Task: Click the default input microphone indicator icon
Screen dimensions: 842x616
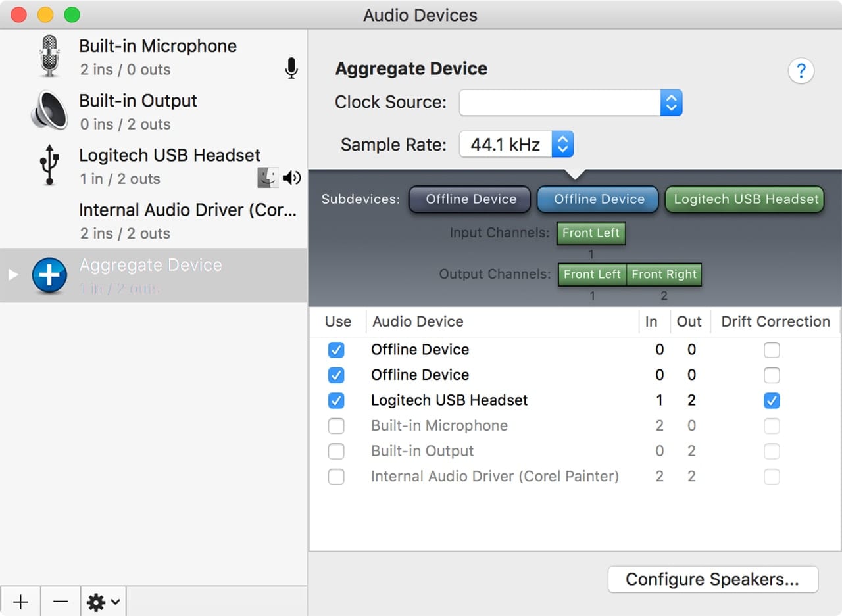Action: (291, 68)
